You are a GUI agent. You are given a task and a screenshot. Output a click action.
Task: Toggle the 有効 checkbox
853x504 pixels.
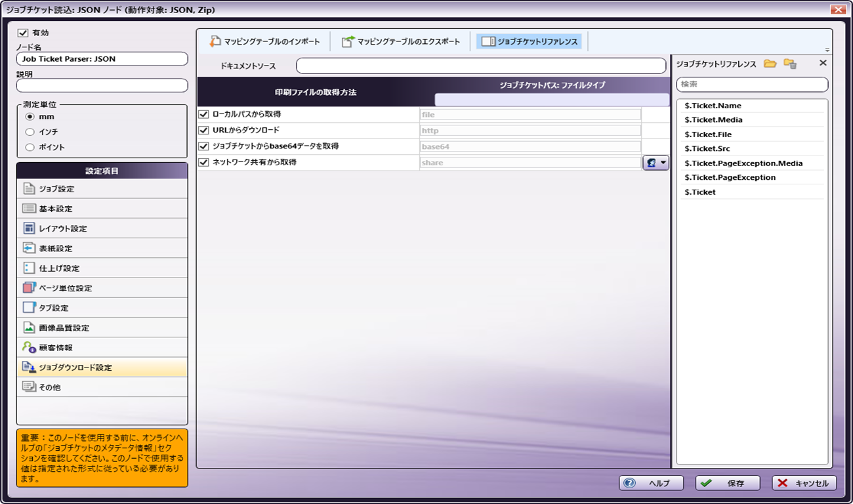[x=23, y=32]
